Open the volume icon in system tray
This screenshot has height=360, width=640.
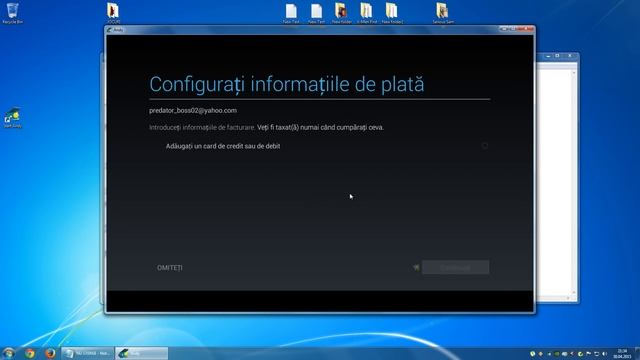(604, 353)
